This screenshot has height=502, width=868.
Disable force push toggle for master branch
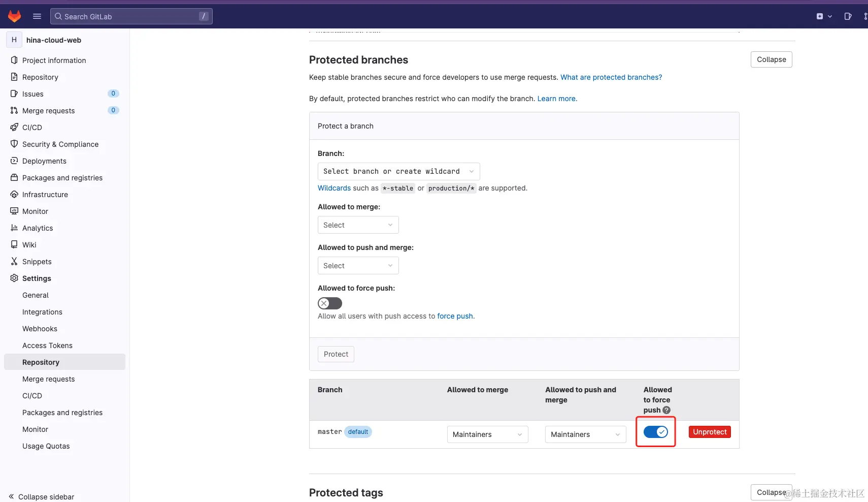point(656,432)
